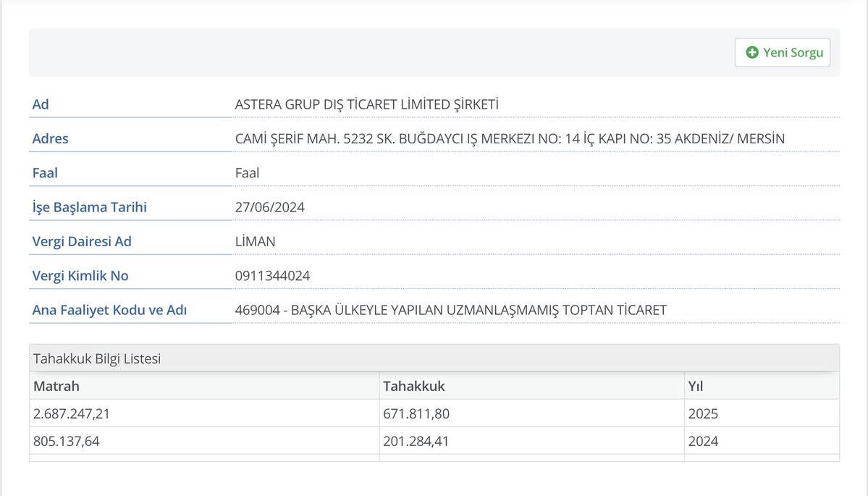Click the Yeni Sorgu button
This screenshot has width=868, height=496.
[782, 53]
